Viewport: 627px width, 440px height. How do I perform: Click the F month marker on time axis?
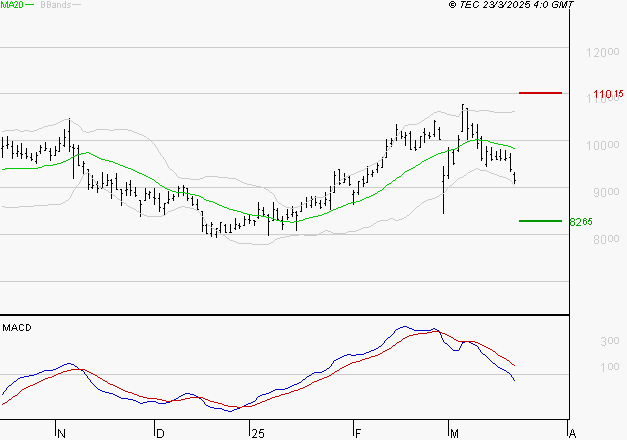[x=358, y=433]
